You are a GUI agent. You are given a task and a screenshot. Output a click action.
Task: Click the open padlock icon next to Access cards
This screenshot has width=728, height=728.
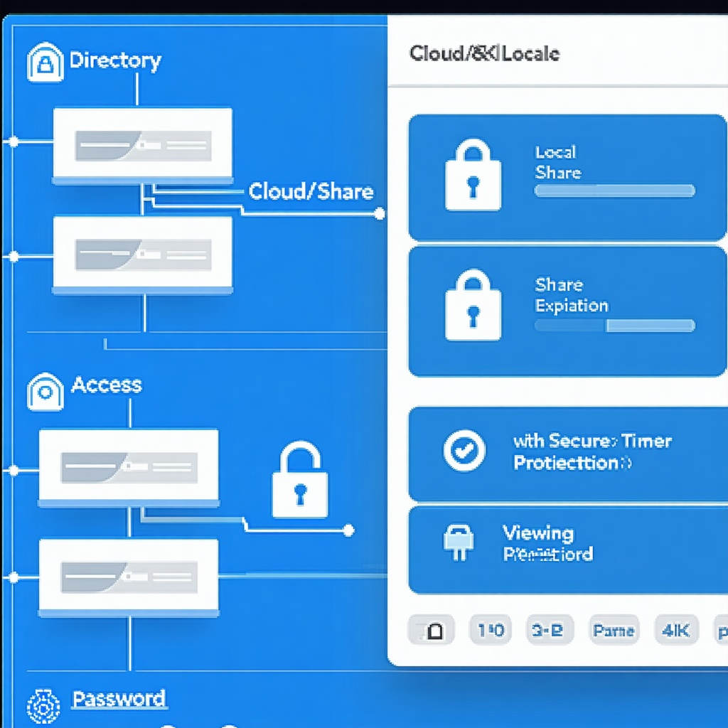[x=300, y=480]
